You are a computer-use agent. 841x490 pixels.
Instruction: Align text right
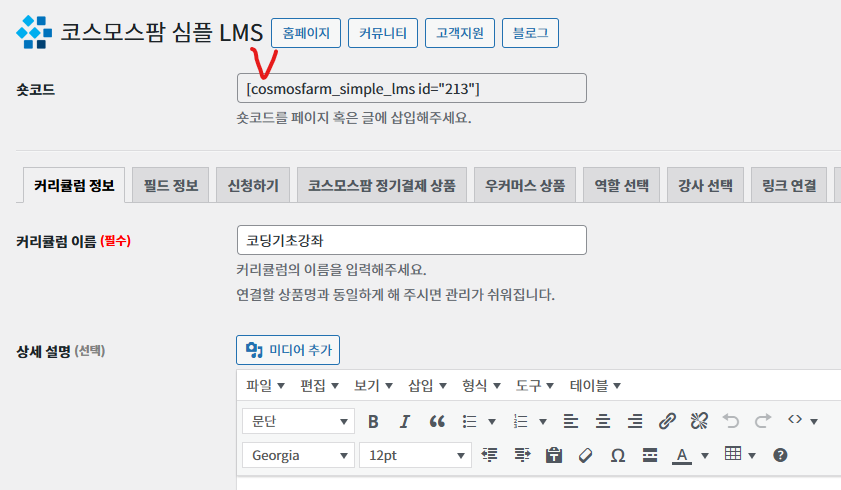[635, 422]
